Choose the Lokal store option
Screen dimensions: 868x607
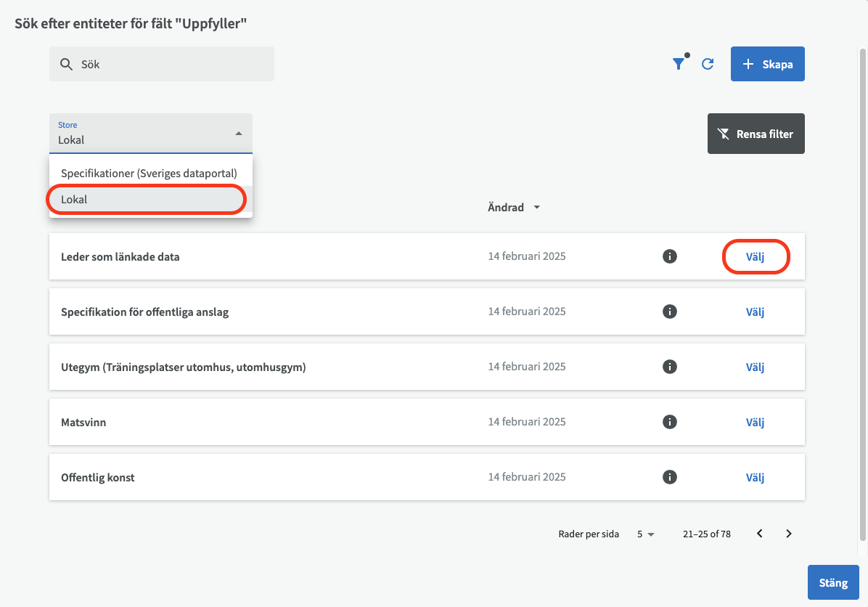(147, 199)
